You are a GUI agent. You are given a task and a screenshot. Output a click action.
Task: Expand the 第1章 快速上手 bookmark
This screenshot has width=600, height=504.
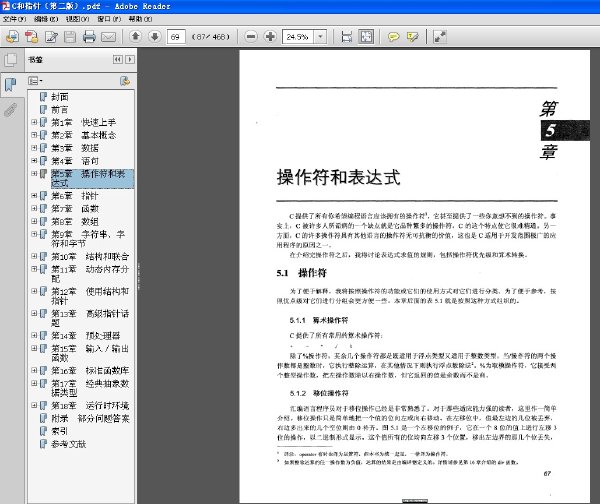(x=34, y=122)
